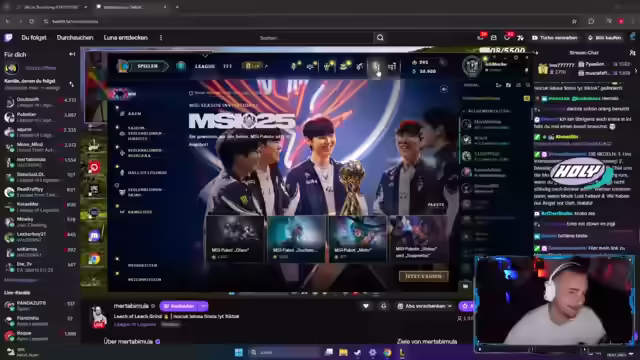Collapse the Für dich sidebar
Screen dimensions: 640x360
[72, 54]
